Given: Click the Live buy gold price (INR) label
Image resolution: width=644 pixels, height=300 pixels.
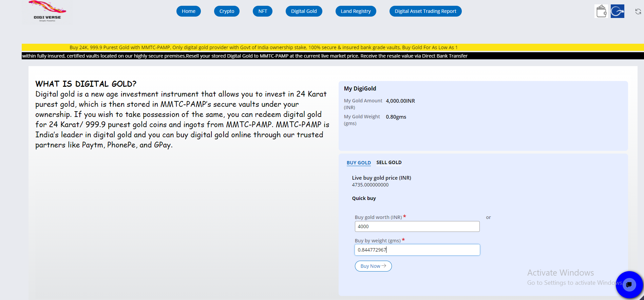Looking at the screenshot, I should (381, 178).
